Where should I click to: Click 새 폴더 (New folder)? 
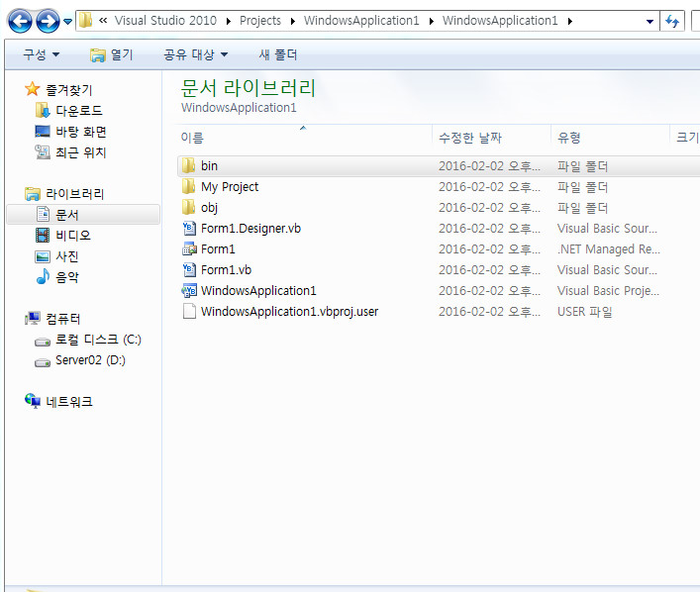[x=278, y=54]
